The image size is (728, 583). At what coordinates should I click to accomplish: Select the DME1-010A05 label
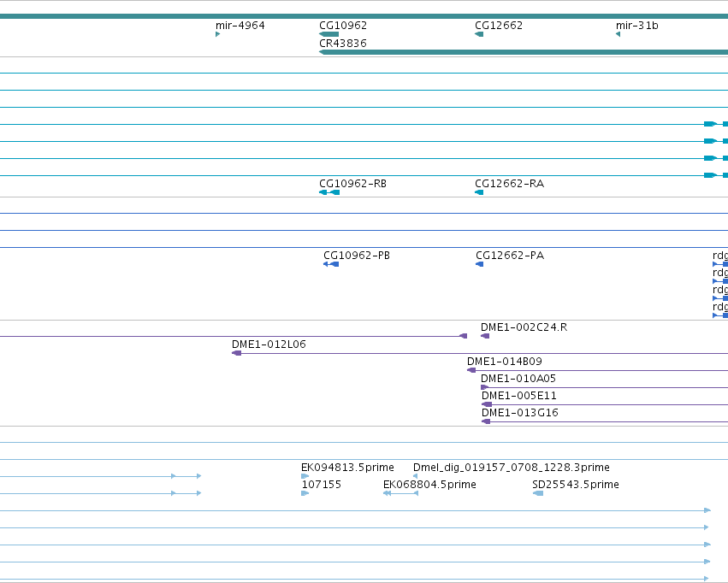(518, 379)
